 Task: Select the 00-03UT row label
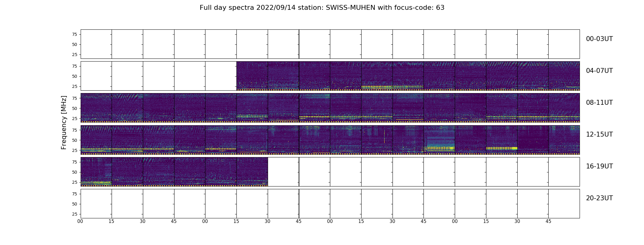[599, 39]
